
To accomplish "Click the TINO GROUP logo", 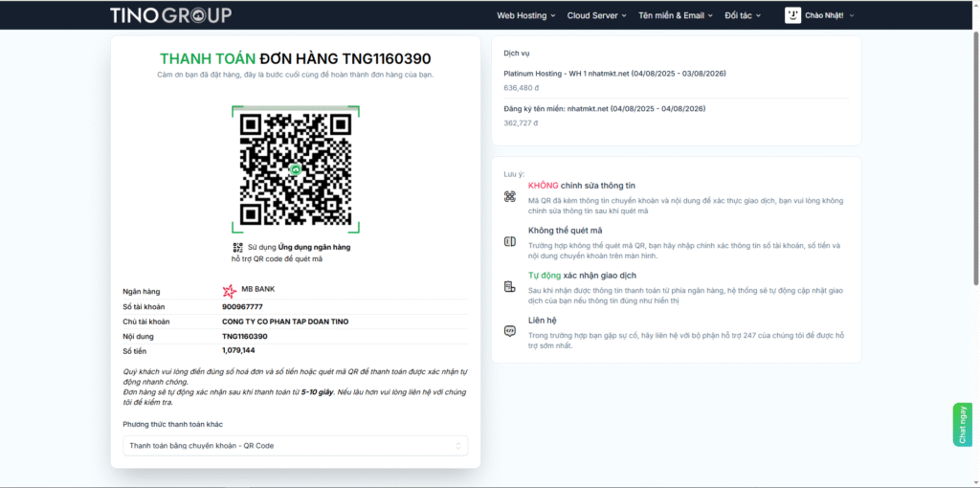I will tap(169, 14).
